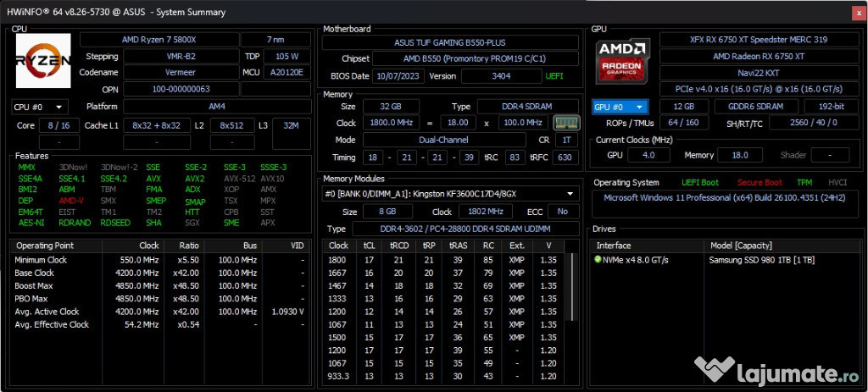Click the green NVMe drive status icon
This screenshot has height=392, width=868.
598,259
